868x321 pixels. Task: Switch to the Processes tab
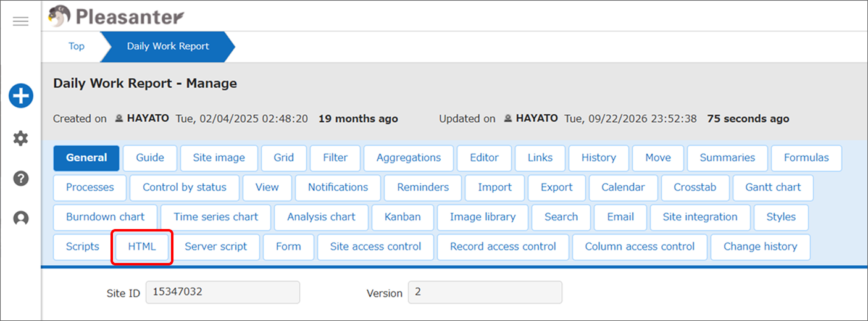pyautogui.click(x=90, y=188)
